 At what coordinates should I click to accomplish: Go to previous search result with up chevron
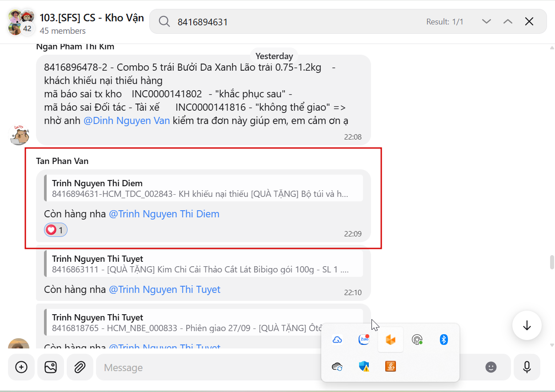click(x=508, y=21)
